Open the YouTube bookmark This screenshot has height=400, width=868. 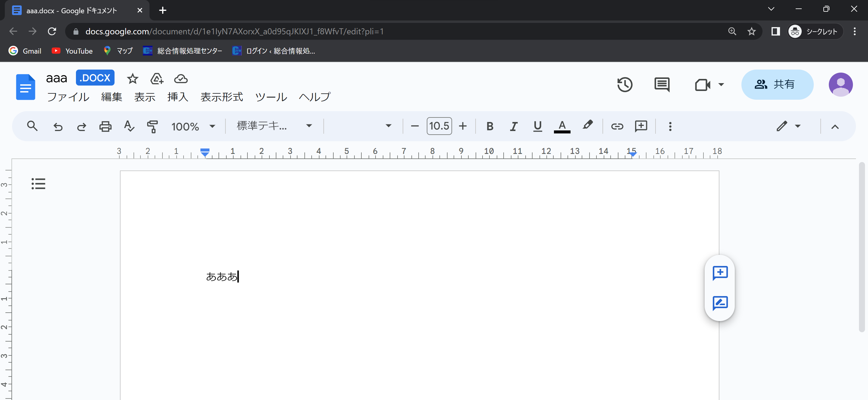[72, 51]
